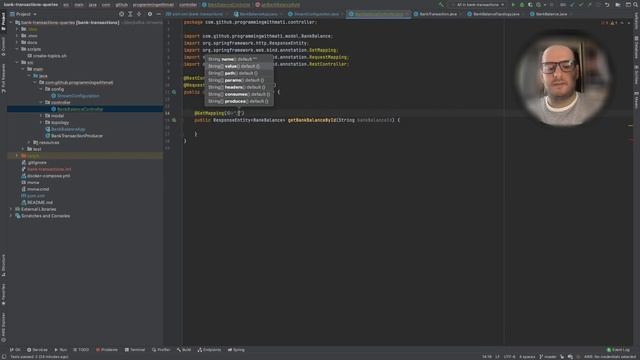Click the Collapse All icon in Project panel
This screenshot has width=640, height=360.
coord(139,14)
